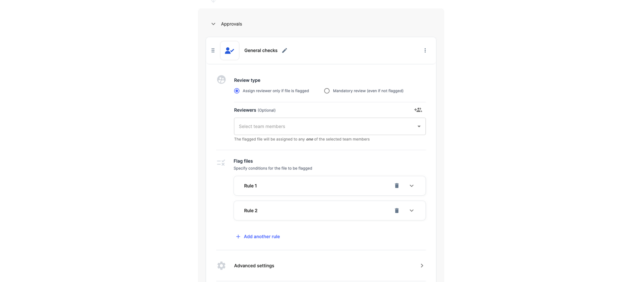The width and height of the screenshot is (644, 282).
Task: Click the General checks reviewer avatar icon
Action: [230, 51]
